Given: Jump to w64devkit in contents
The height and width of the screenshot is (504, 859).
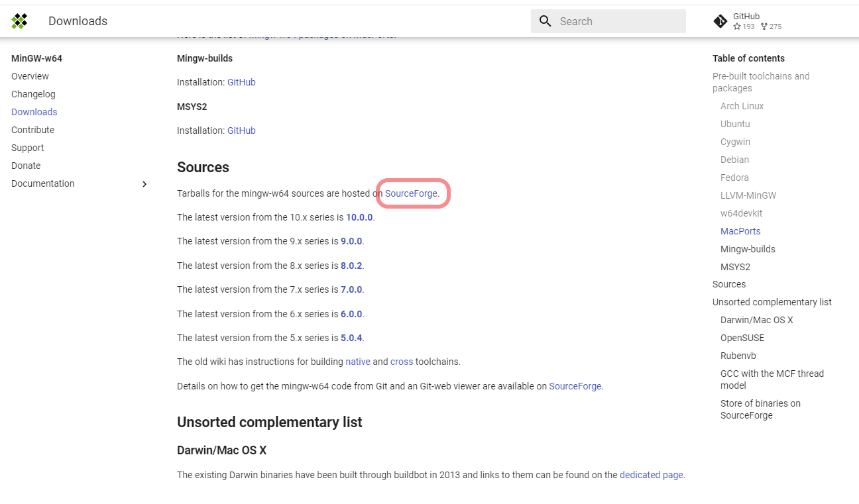Looking at the screenshot, I should (x=741, y=213).
